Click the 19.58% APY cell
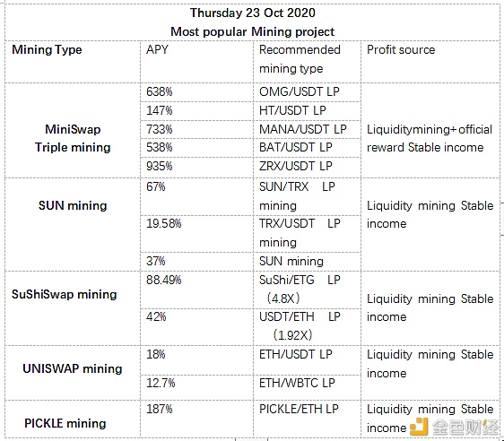The height and width of the screenshot is (441, 504). pos(196,234)
